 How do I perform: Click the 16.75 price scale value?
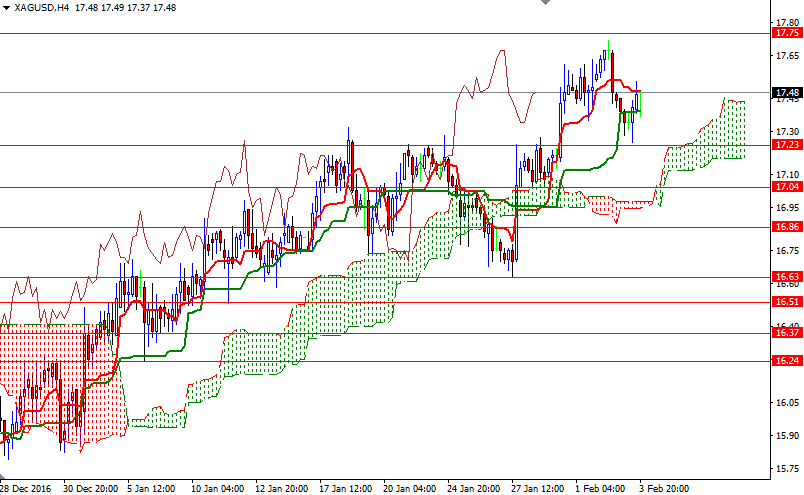[787, 251]
